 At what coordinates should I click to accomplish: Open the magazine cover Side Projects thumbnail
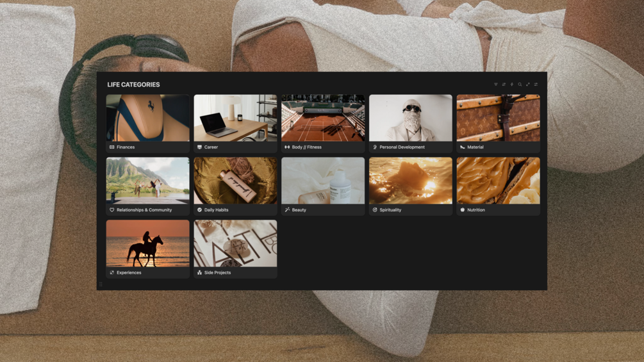[x=235, y=243]
